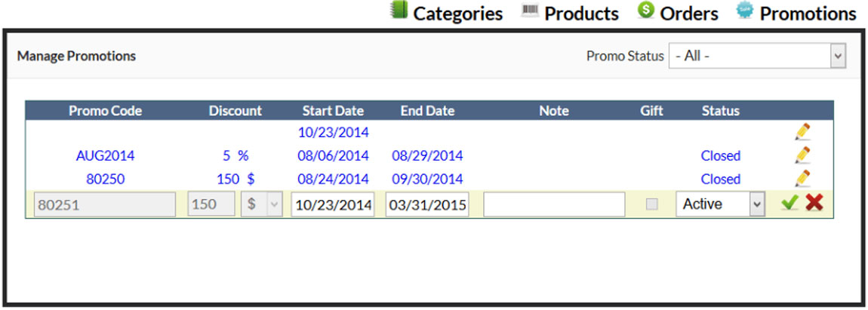Image resolution: width=868 pixels, height=310 pixels.
Task: Click the blue Promotions sale badge icon
Action: (745, 11)
